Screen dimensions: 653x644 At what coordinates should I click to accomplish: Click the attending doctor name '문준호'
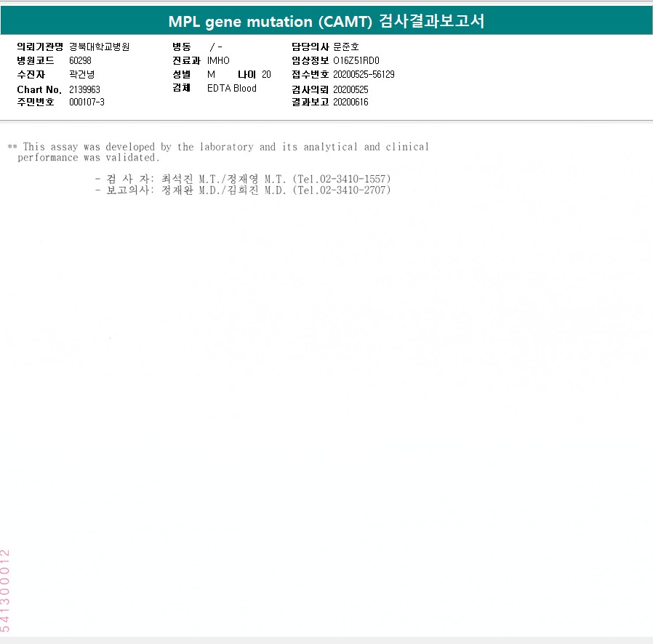pyautogui.click(x=346, y=47)
